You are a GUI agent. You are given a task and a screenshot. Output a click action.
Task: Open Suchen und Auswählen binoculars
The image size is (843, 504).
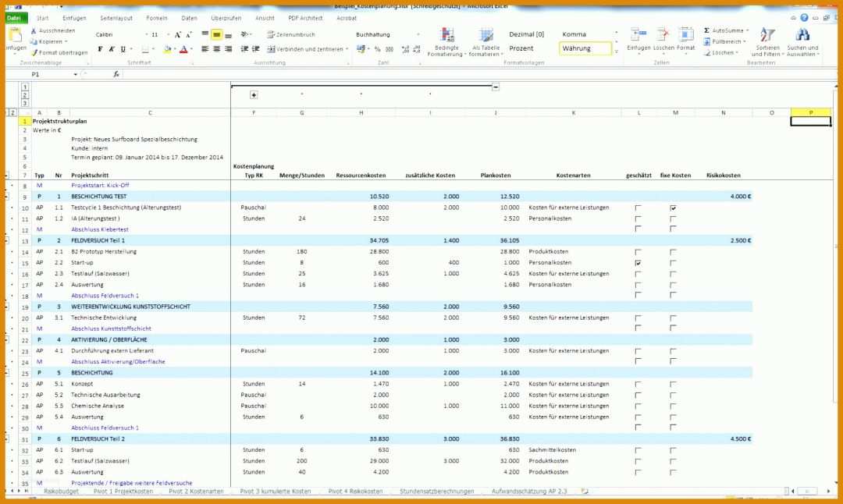[802, 42]
